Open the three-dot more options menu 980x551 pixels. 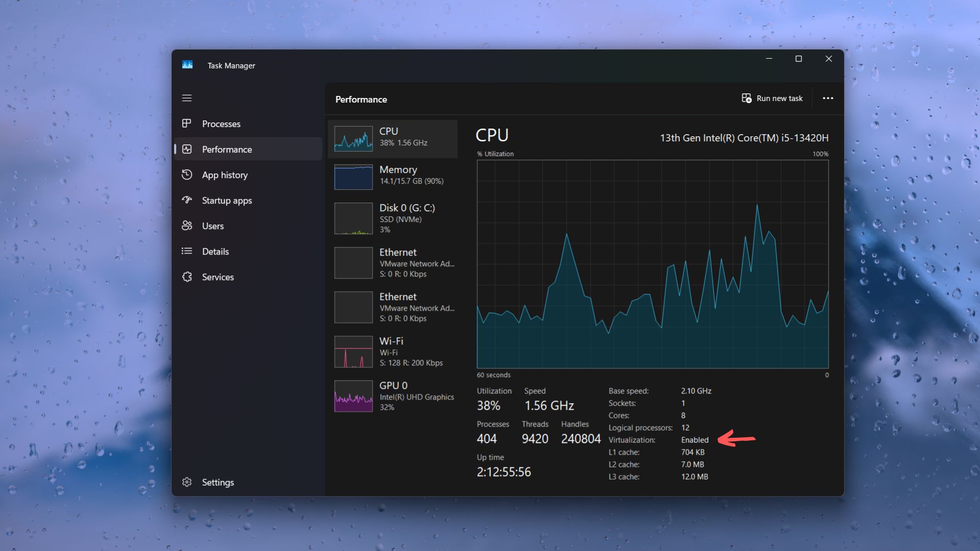(x=828, y=98)
